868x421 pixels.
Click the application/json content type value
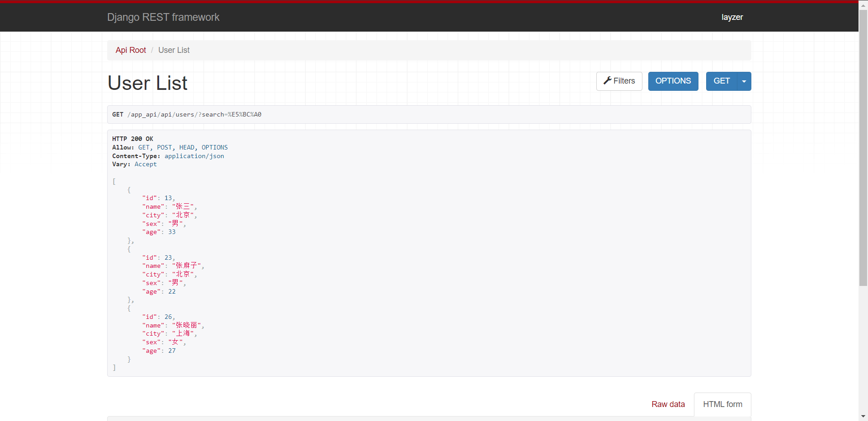point(194,156)
